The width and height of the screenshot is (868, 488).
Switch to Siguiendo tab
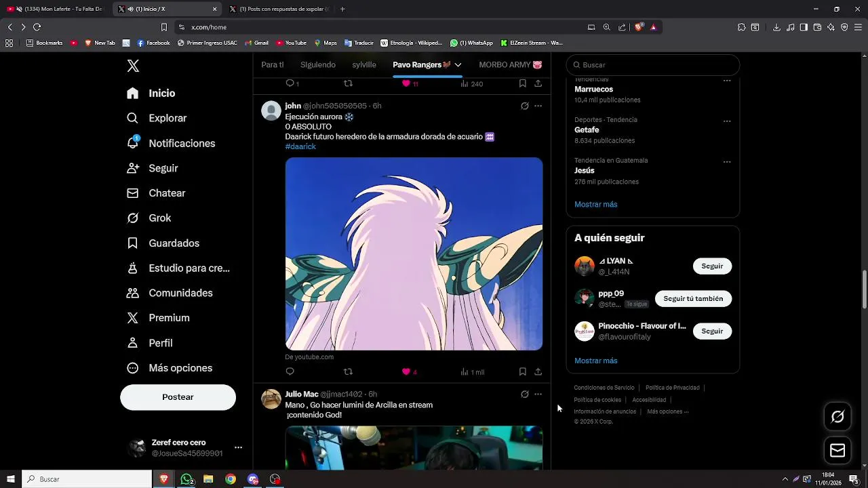coord(318,64)
